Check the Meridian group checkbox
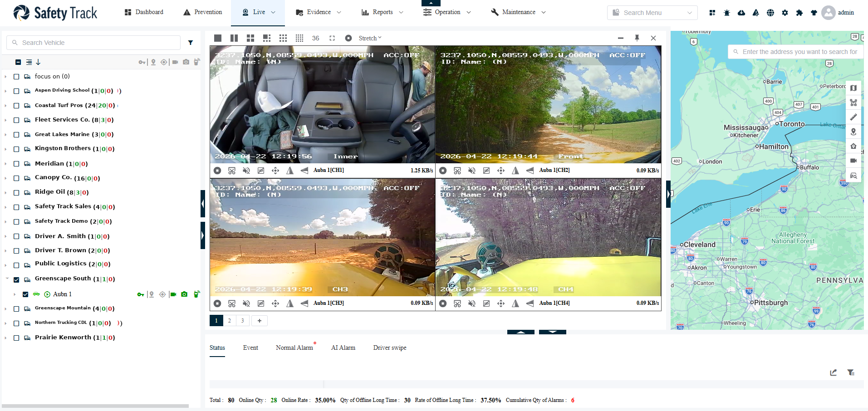Screen dimensions: 868x411 tap(16, 164)
